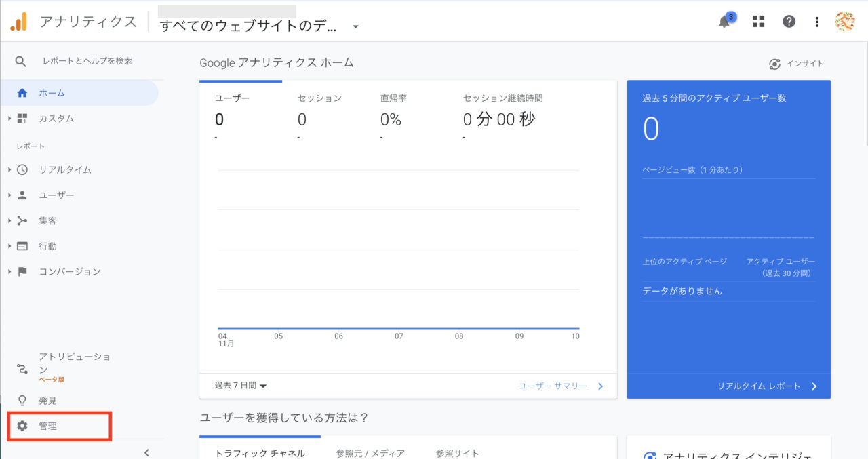The height and width of the screenshot is (459, 868).
Task: Open the リアルタイム レポート link
Action: coord(767,386)
